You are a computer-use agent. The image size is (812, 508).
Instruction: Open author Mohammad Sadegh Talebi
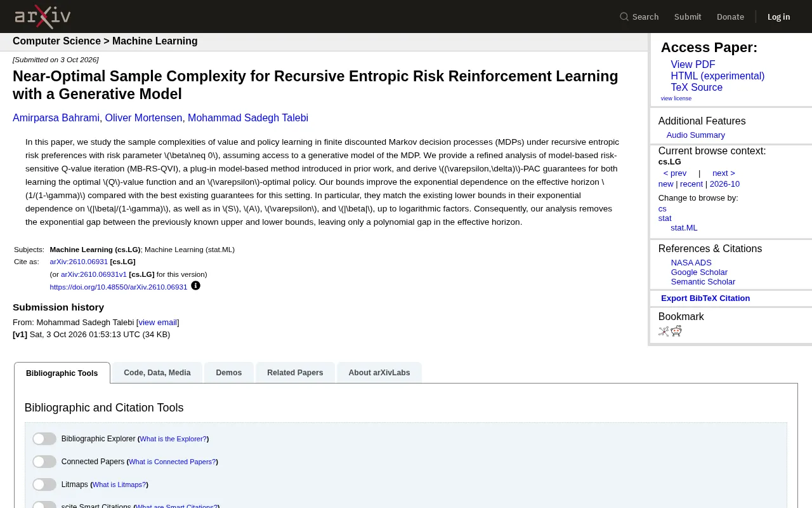[248, 118]
